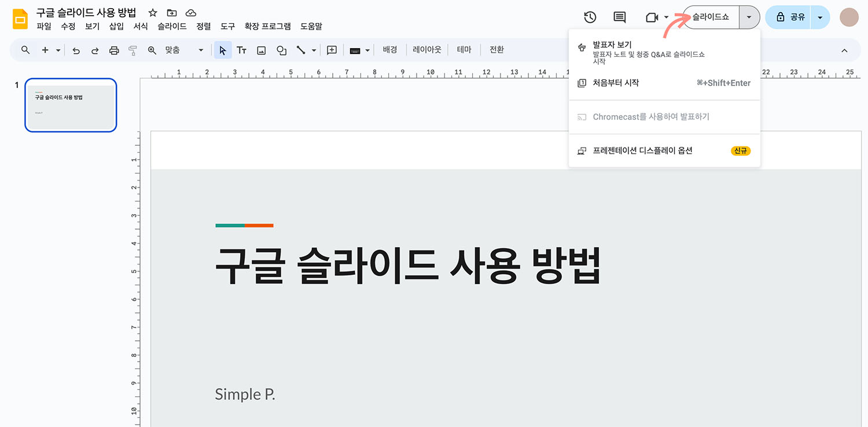Check cloud save status icon

[x=190, y=13]
